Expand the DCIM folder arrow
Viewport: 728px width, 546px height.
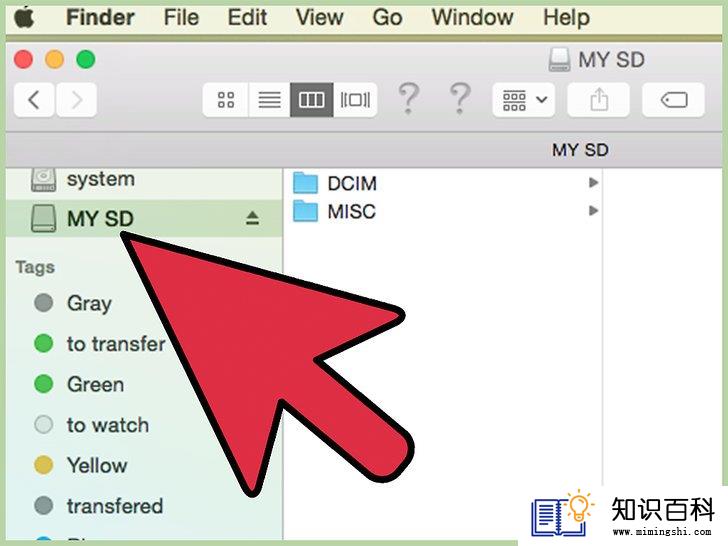(x=593, y=182)
